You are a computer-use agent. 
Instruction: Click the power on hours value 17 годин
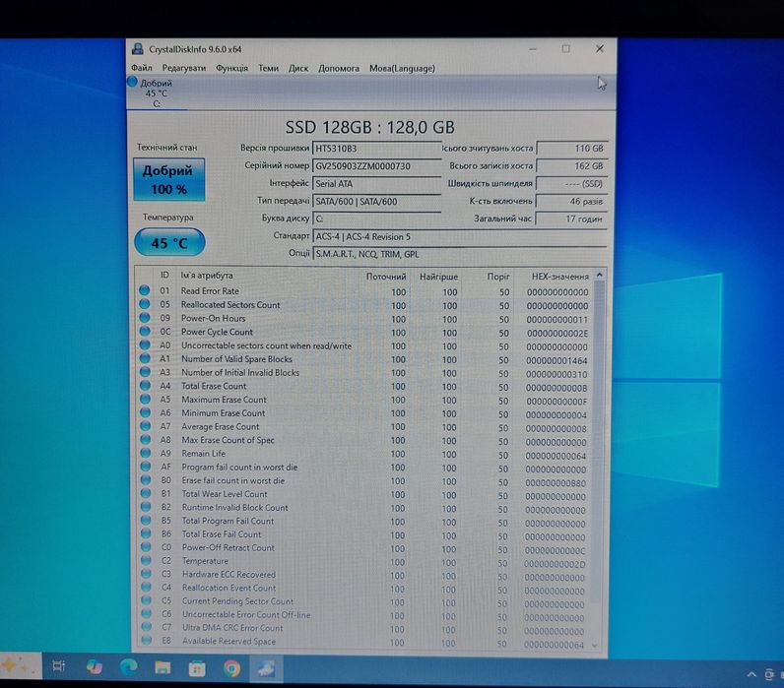pyautogui.click(x=571, y=219)
